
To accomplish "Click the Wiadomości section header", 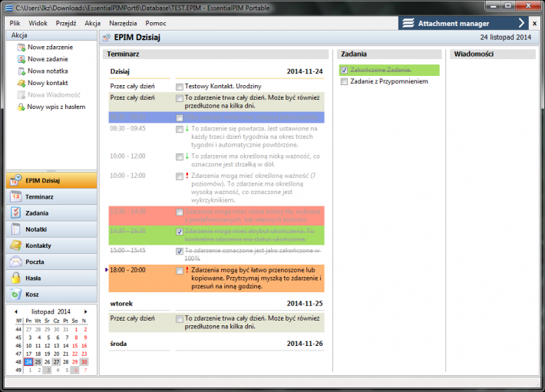I will pyautogui.click(x=493, y=54).
